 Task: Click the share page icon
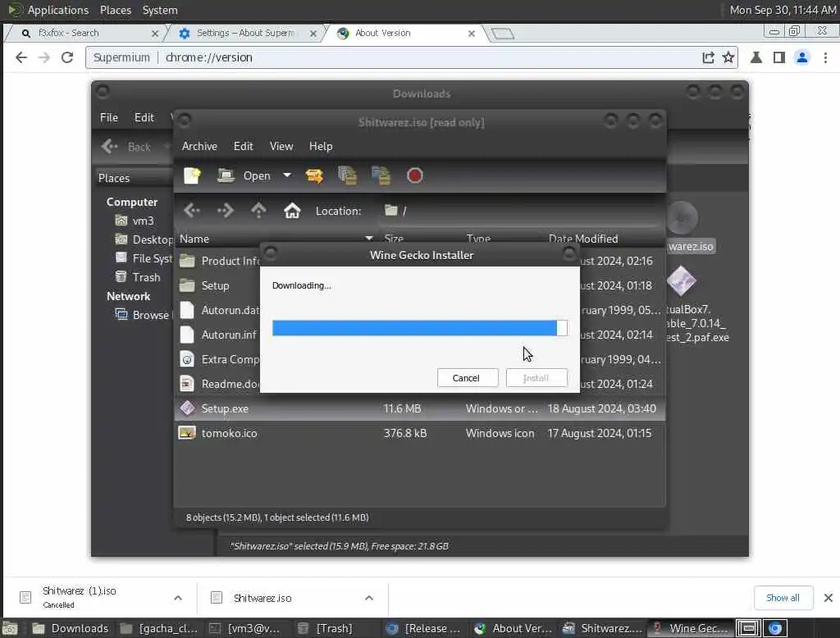tap(708, 57)
